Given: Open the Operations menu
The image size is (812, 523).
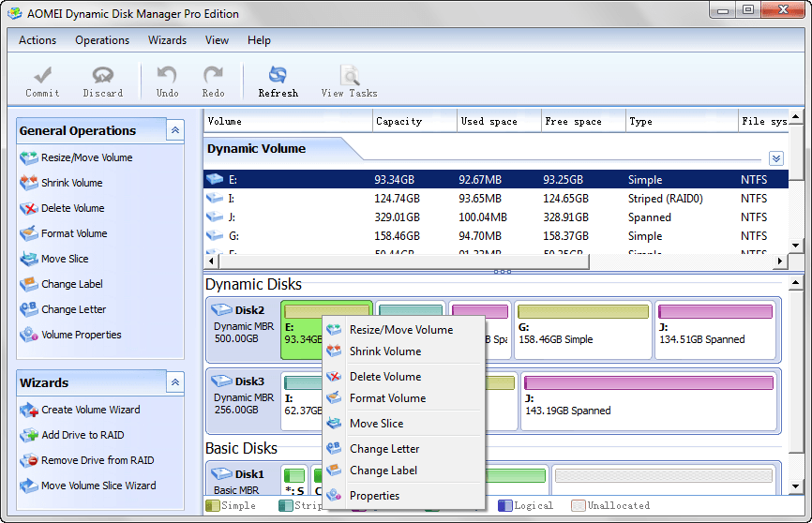Looking at the screenshot, I should 102,40.
